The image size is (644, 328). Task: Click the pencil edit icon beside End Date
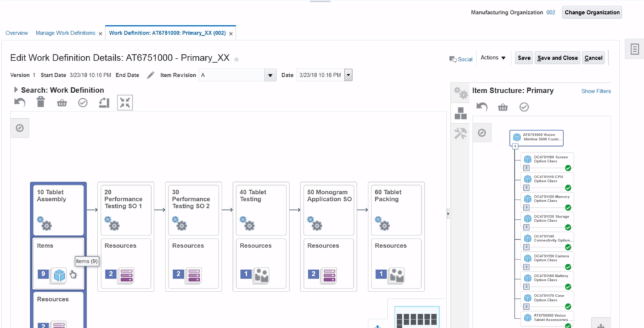pyautogui.click(x=150, y=76)
